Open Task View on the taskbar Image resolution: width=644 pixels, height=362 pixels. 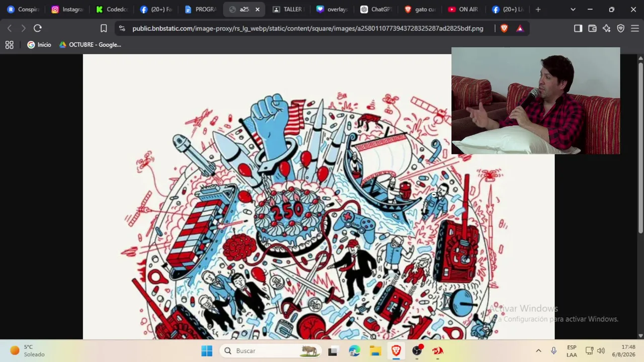[333, 350]
